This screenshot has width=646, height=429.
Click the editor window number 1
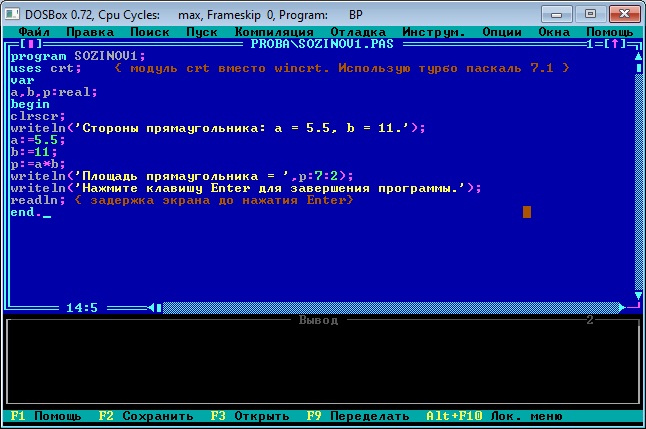tap(590, 44)
